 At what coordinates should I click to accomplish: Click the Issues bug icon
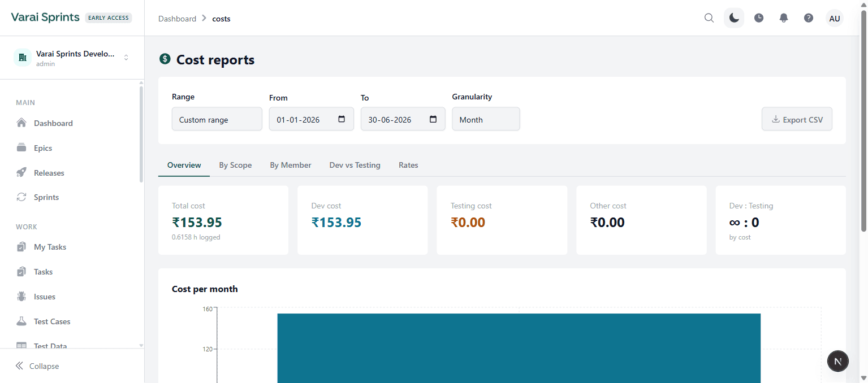point(21,297)
